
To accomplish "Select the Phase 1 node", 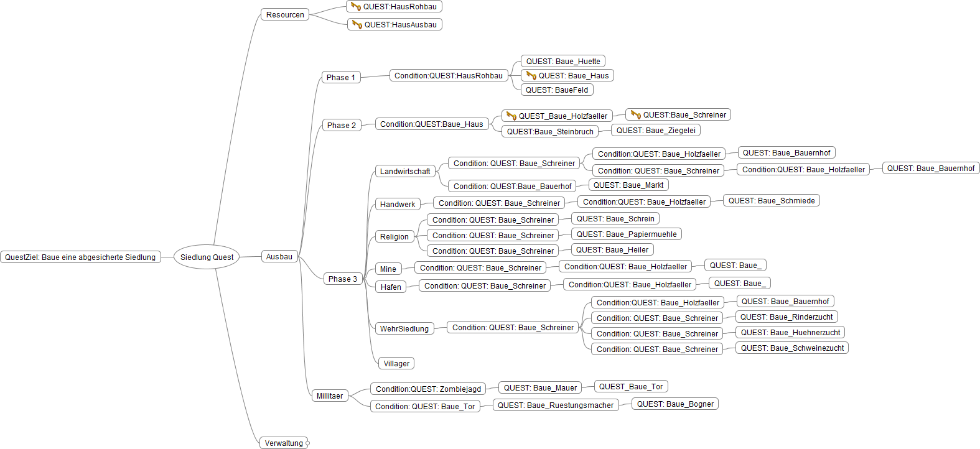I will 341,78.
